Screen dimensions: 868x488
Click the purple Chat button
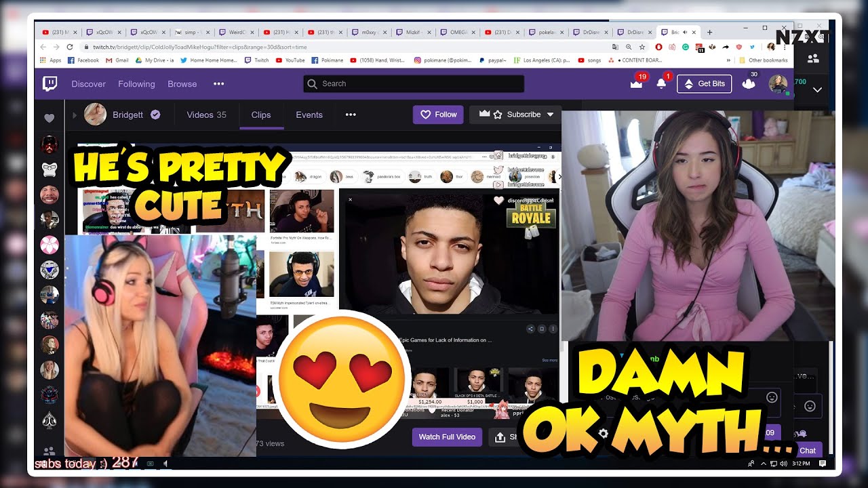pos(806,450)
